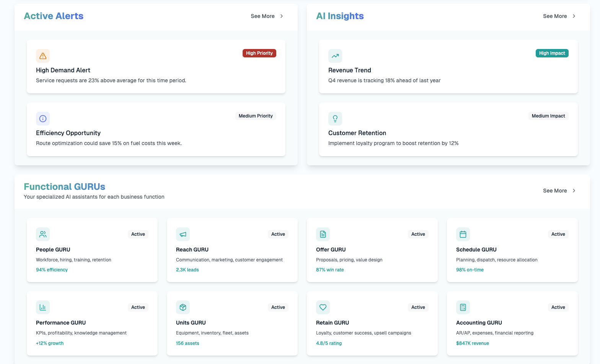This screenshot has height=364, width=600.
Task: Click 'Route optimization could save 15%' text
Action: tap(109, 143)
